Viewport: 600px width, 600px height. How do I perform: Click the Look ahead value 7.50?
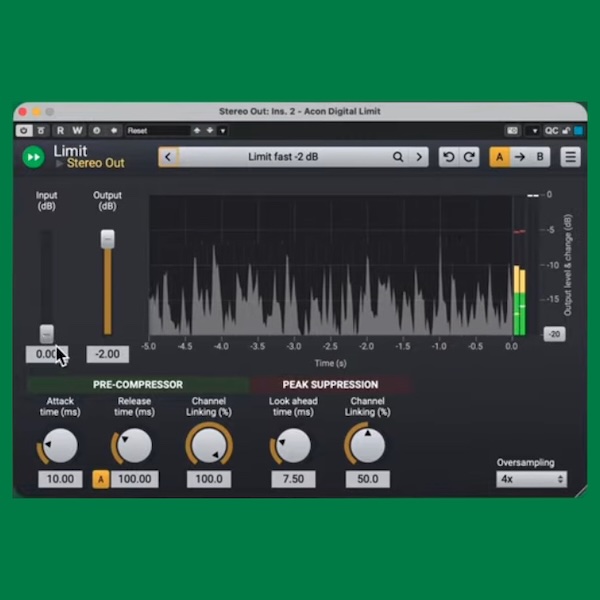point(293,479)
